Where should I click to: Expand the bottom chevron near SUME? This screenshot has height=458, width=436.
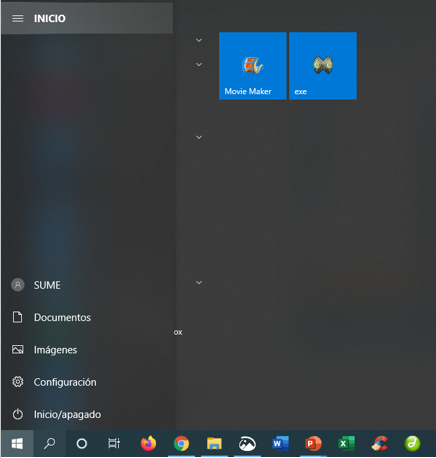pos(199,283)
